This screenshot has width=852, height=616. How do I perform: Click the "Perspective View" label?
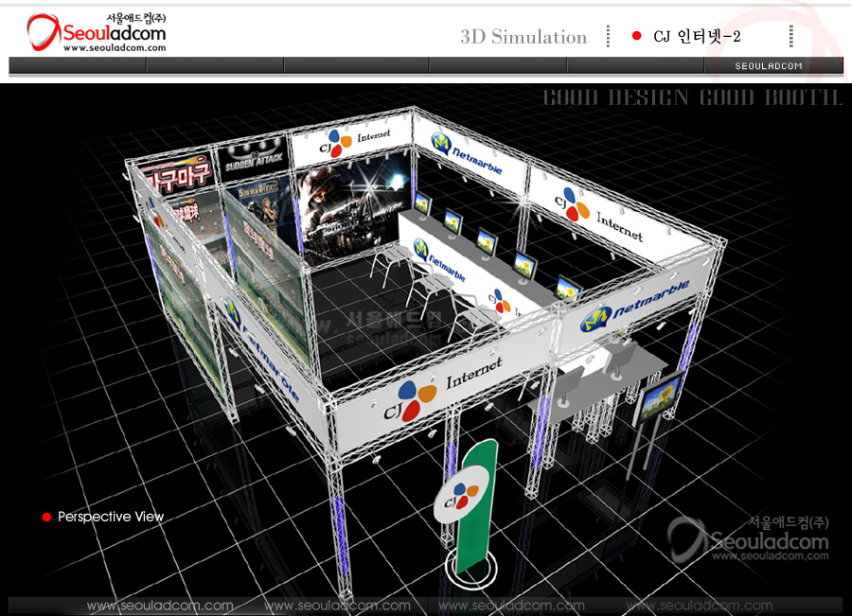pos(111,517)
